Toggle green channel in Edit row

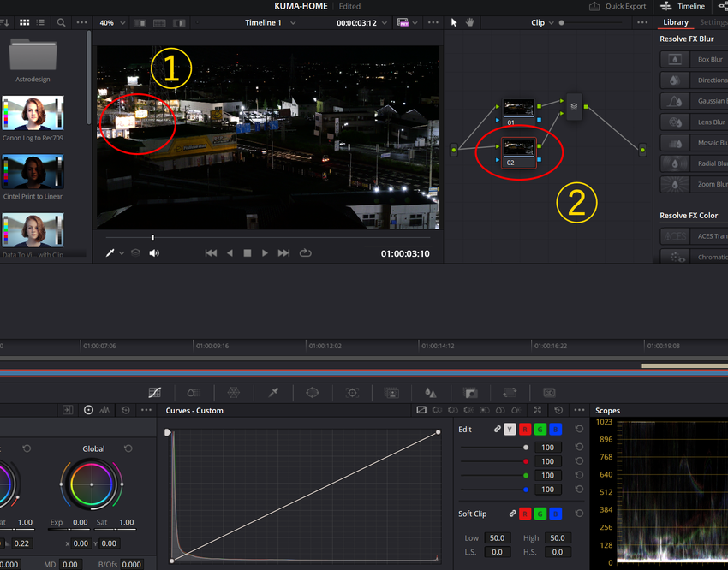[x=540, y=430]
